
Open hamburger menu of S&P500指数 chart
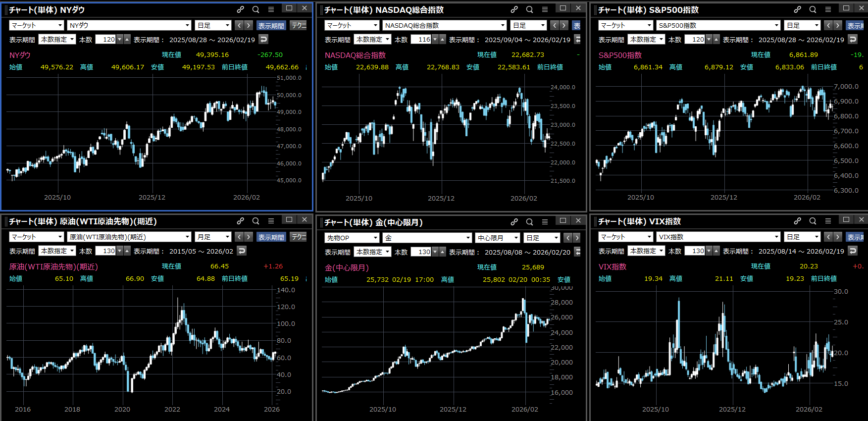828,9
